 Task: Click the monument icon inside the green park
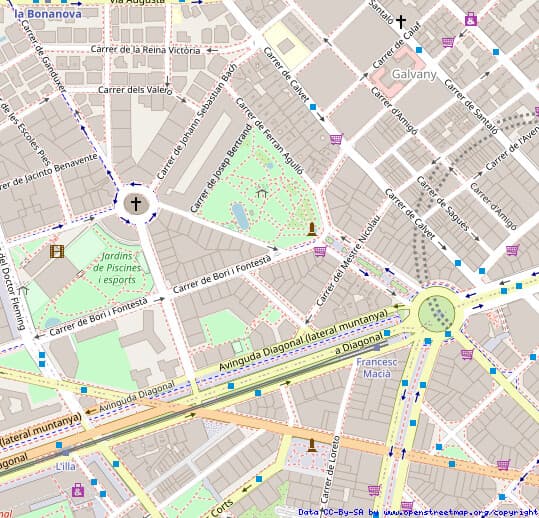click(312, 229)
